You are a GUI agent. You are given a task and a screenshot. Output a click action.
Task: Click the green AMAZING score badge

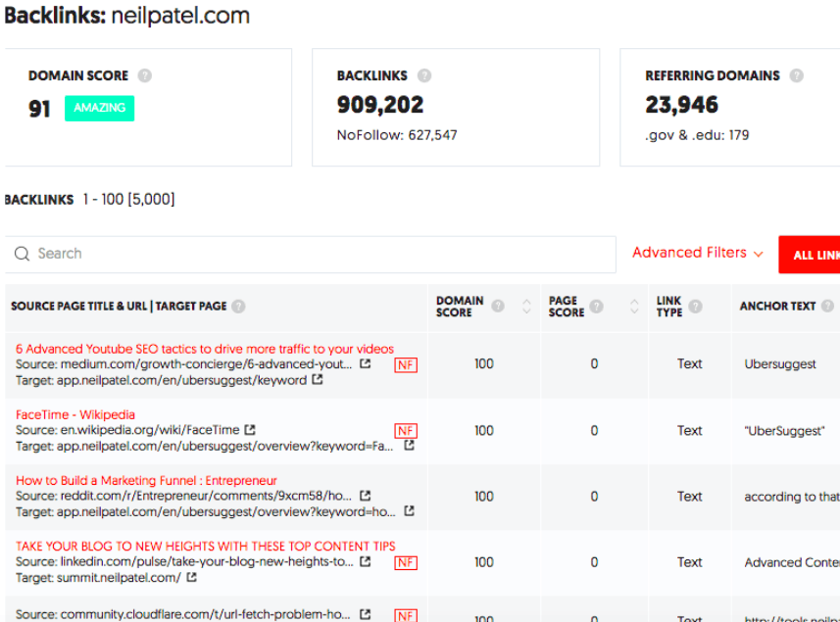(x=99, y=108)
